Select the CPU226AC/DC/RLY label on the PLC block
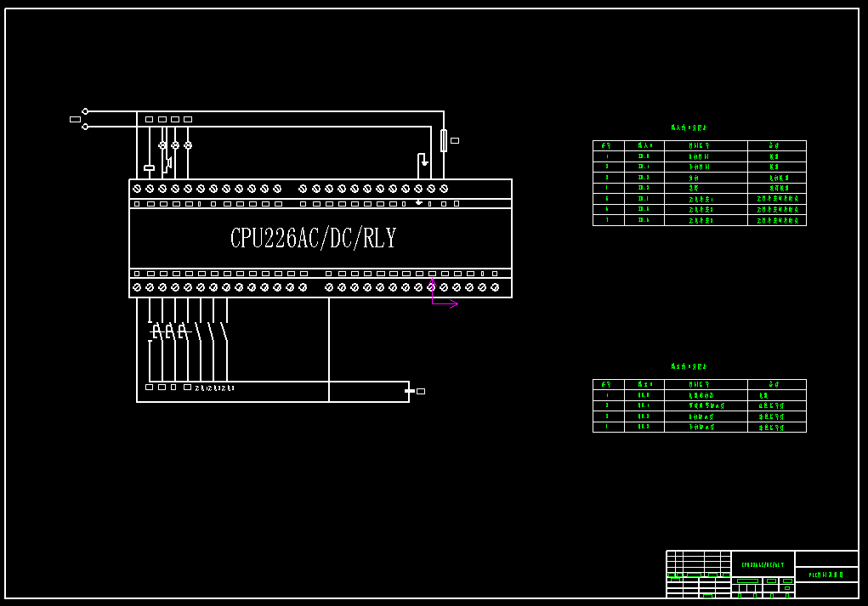Screen dimensions: 868x606 pos(314,238)
